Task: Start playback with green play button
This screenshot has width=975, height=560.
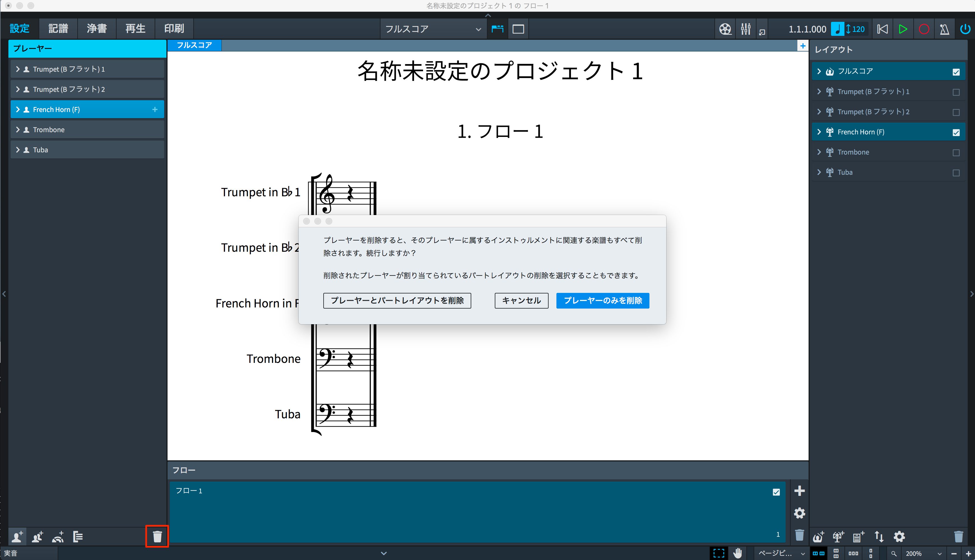Action: [903, 29]
